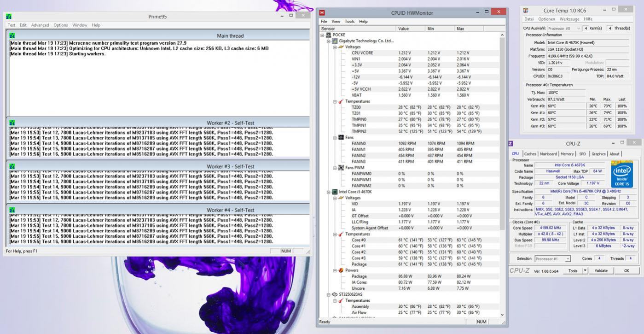Click the Tools button in CPU-Z
Image resolution: width=644 pixels, height=334 pixels.
pyautogui.click(x=572, y=270)
